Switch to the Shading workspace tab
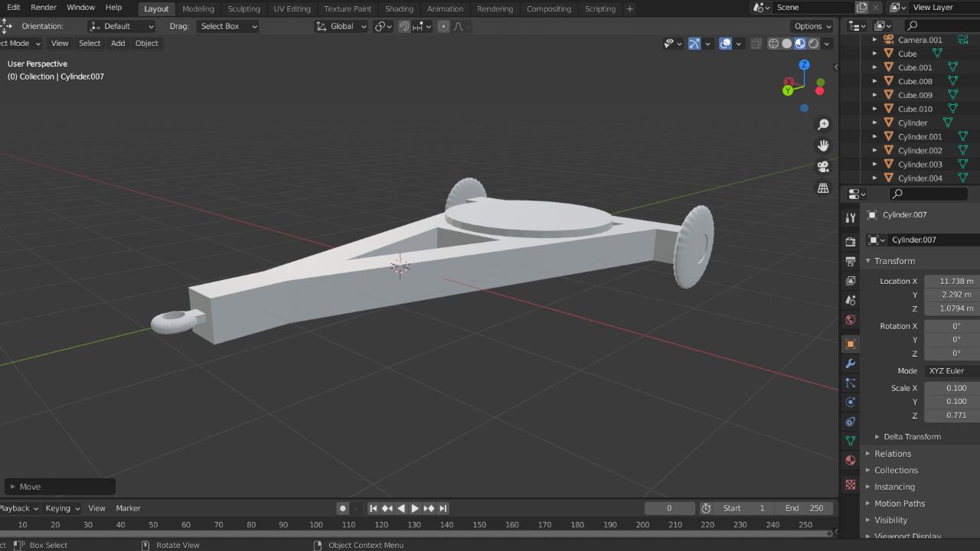Screen dimensions: 980x551 tap(399, 8)
